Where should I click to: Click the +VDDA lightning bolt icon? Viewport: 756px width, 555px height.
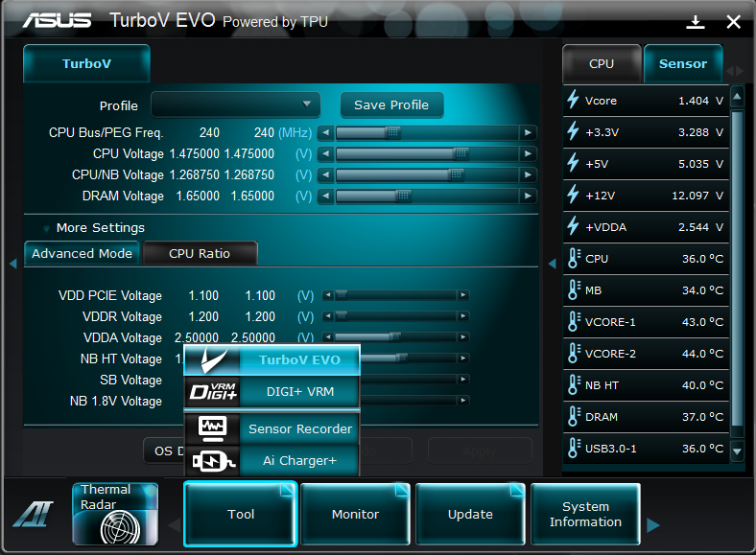[x=573, y=226]
